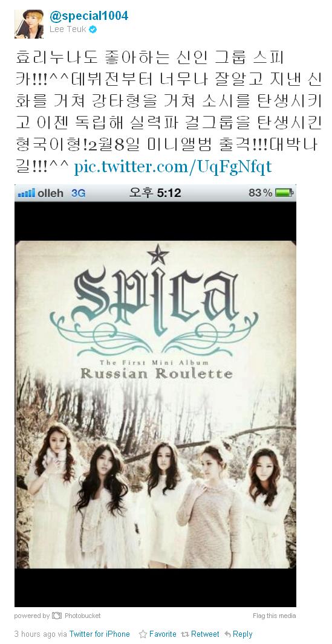The height and width of the screenshot is (644, 332).
Task: Click Lee Teuk's profile avatar picture
Action: pos(29,24)
